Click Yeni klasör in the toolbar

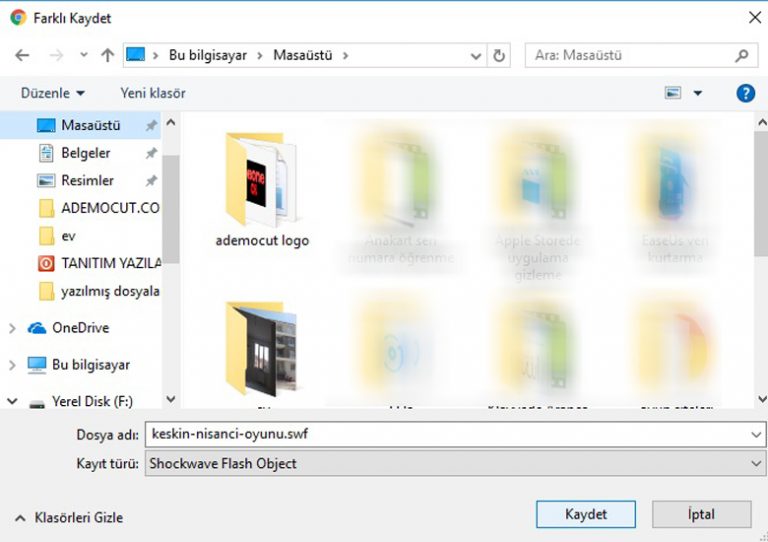153,93
